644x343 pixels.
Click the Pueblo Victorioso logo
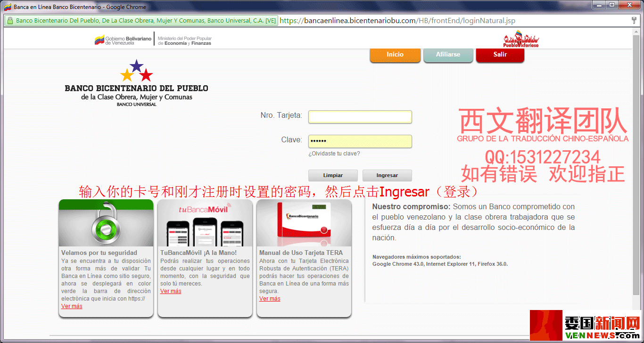521,40
